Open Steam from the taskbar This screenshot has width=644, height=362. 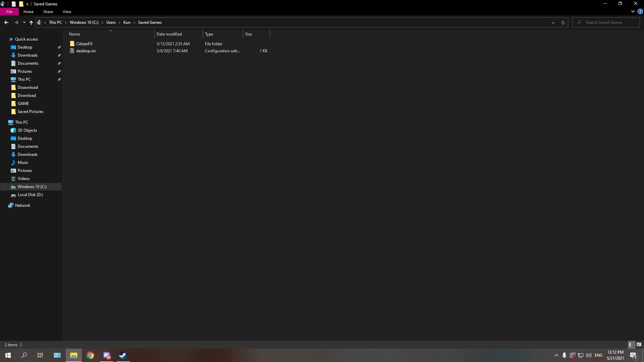pyautogui.click(x=123, y=355)
